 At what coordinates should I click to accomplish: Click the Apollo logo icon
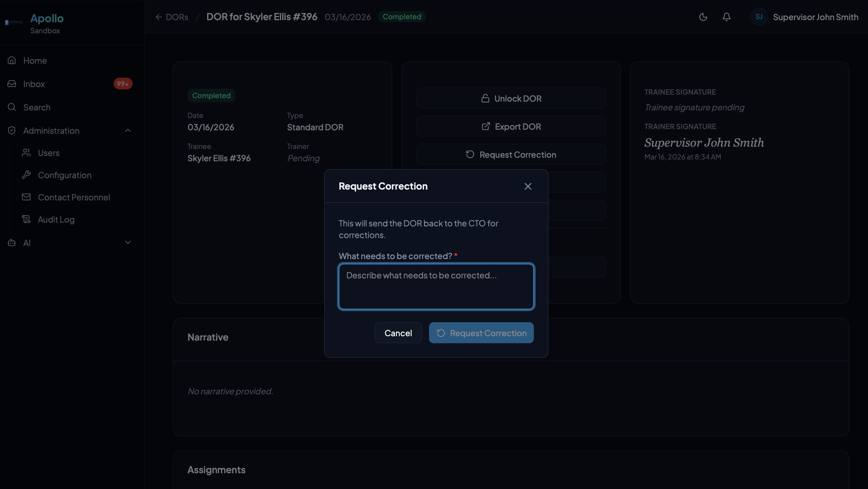pyautogui.click(x=13, y=22)
